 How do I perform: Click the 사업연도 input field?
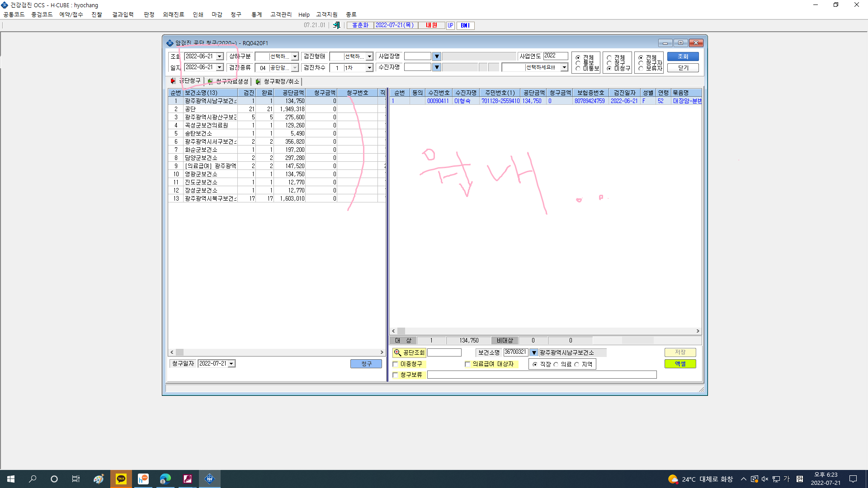556,56
